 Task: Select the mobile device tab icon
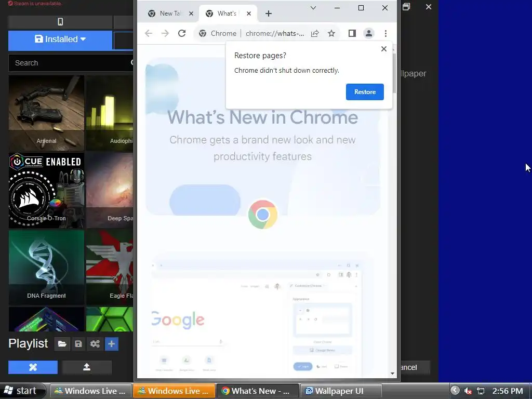[x=60, y=22]
